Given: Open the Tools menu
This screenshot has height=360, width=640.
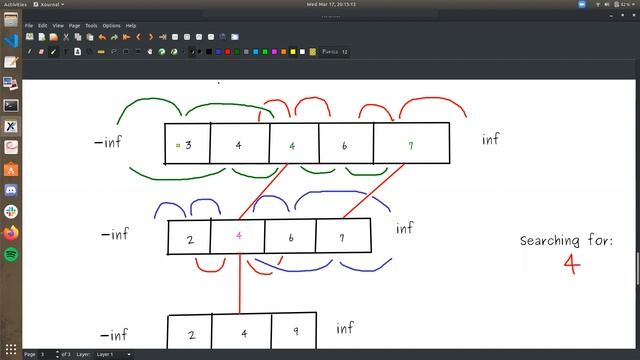Looking at the screenshot, I should coord(91,26).
